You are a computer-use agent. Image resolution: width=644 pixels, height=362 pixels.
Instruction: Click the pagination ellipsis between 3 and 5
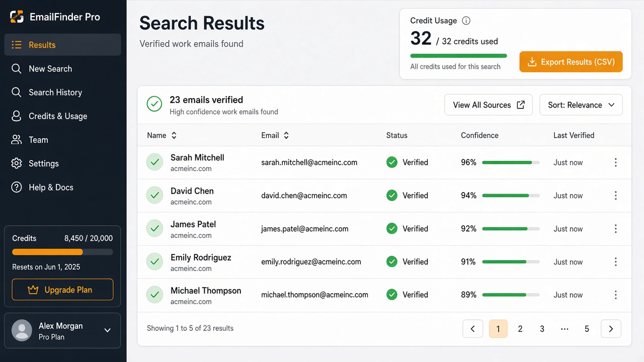click(x=565, y=329)
